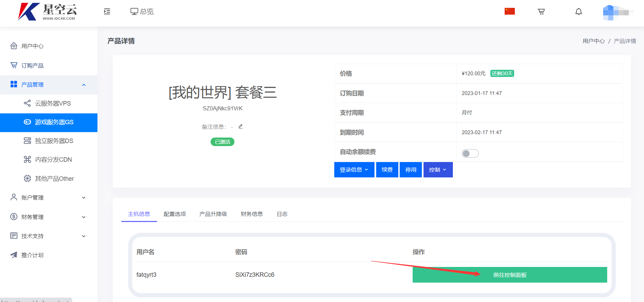Click the 前往控制面板 button
644x302 pixels.
coord(510,275)
